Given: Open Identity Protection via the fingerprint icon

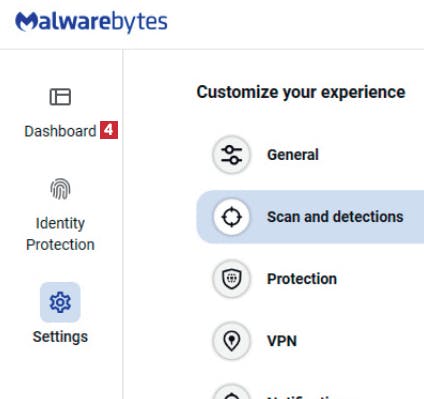Looking at the screenshot, I should [60, 189].
